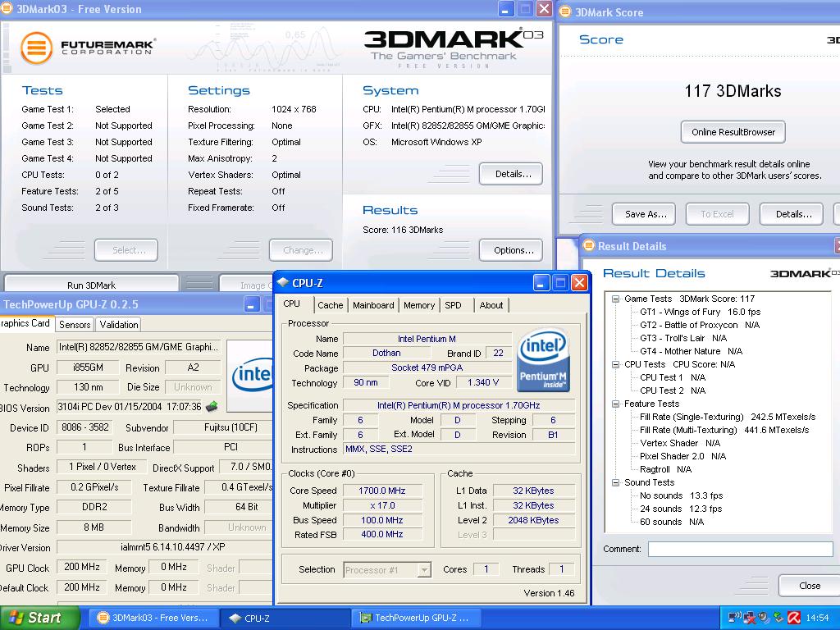This screenshot has height=630, width=840.
Task: Click the Run 3DMark button
Action: coord(92,285)
